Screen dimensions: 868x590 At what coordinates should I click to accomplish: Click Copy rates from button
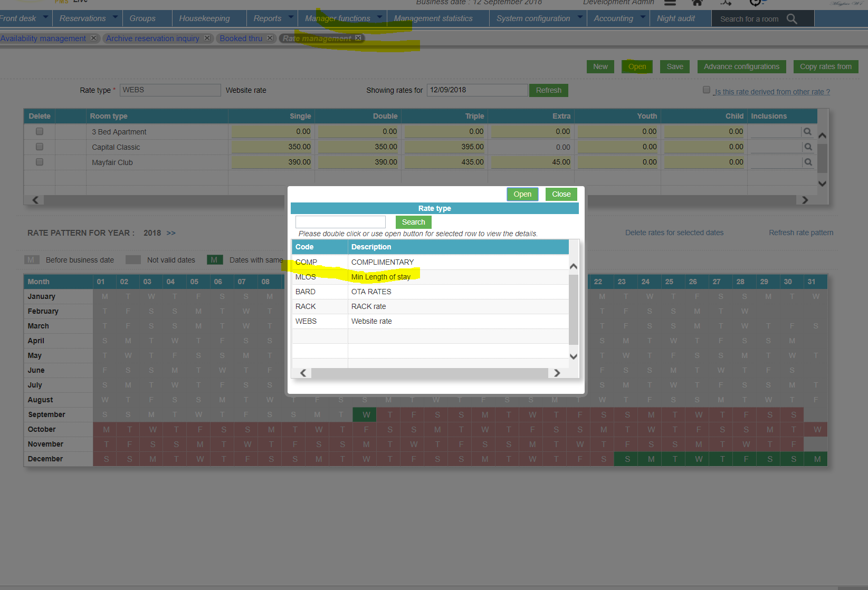coord(826,66)
